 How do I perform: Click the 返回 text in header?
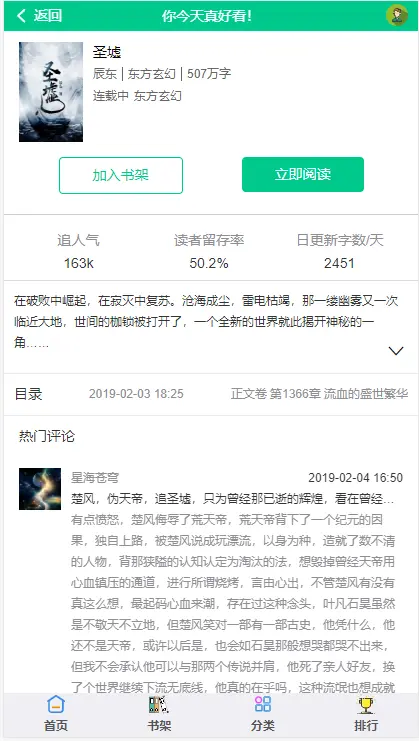[47, 16]
